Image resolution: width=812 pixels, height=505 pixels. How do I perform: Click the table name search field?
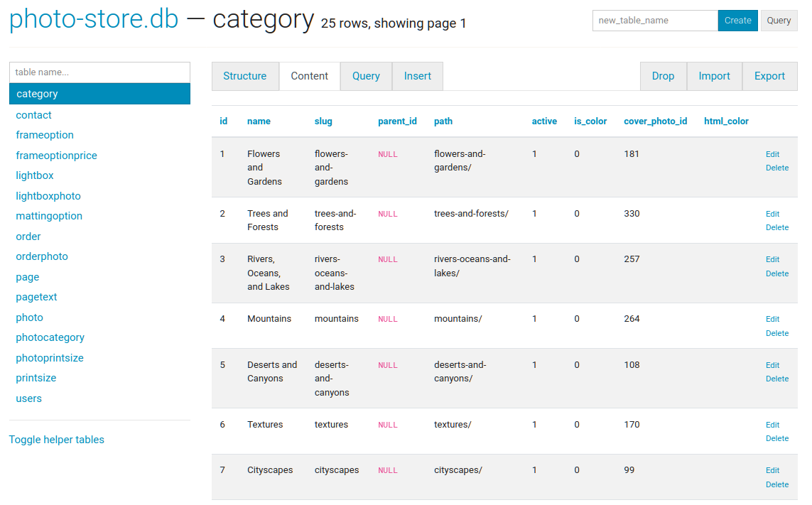click(x=99, y=72)
